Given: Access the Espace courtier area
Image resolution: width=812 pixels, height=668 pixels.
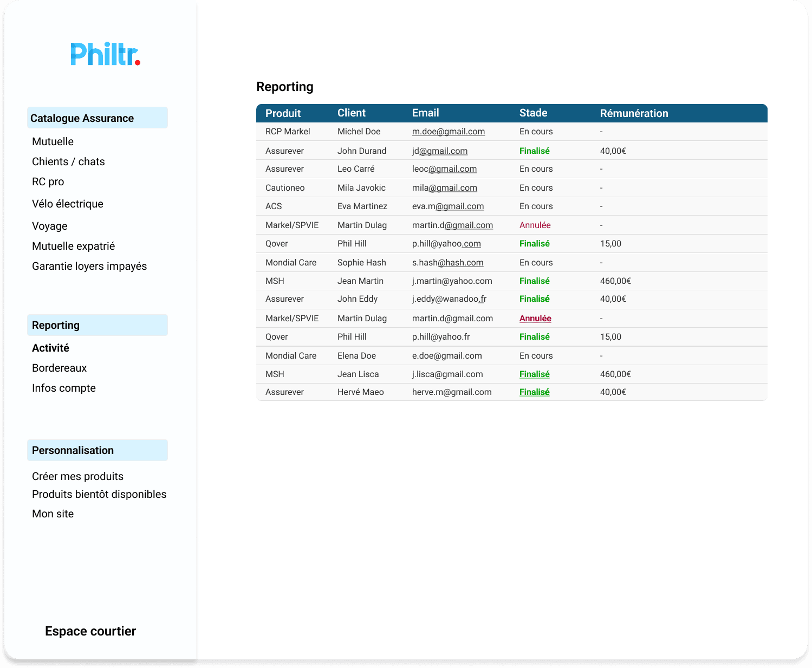Looking at the screenshot, I should click(x=90, y=631).
